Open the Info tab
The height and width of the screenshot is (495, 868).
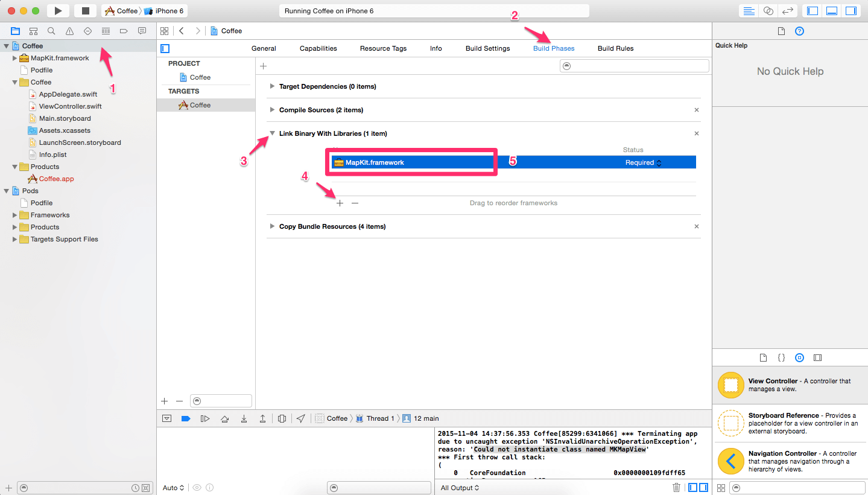(x=436, y=48)
